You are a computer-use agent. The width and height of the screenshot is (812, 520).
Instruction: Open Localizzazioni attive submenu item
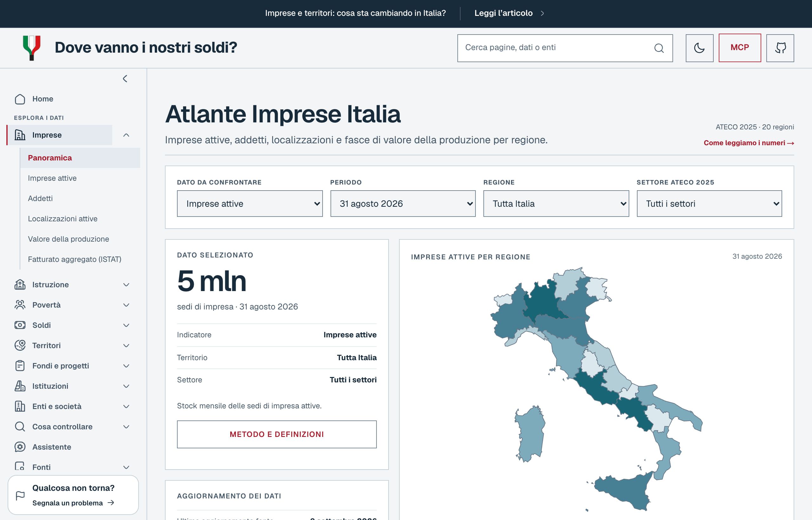[x=62, y=218]
